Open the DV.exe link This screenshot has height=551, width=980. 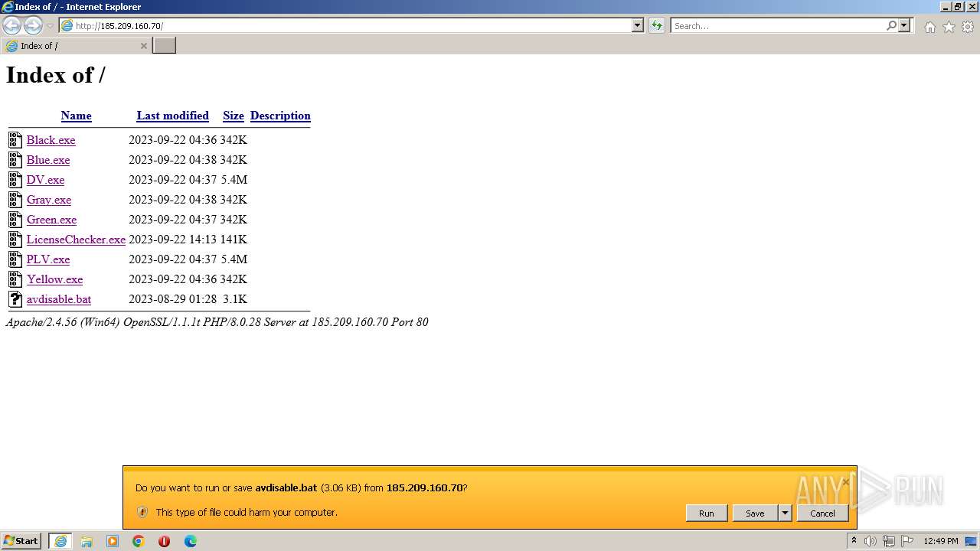(x=45, y=180)
